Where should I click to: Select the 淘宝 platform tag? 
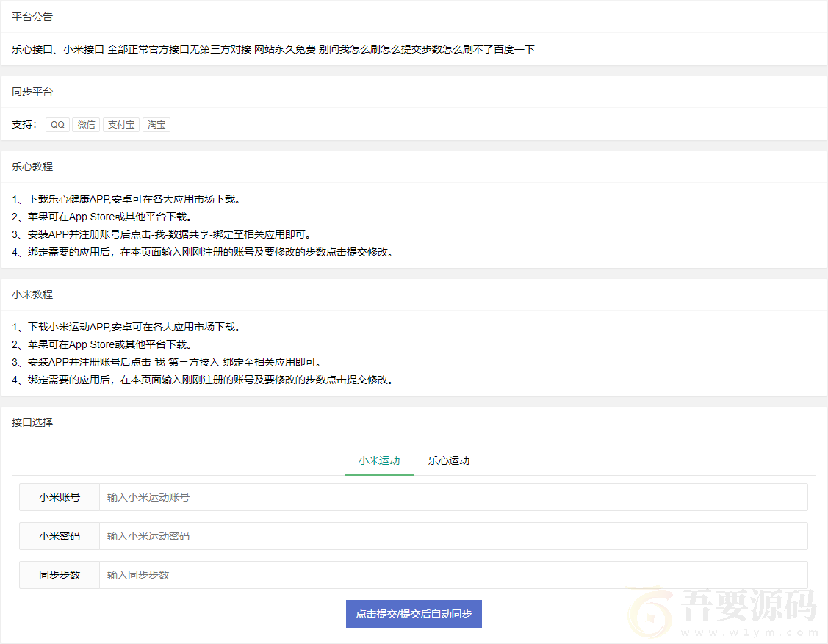[156, 125]
